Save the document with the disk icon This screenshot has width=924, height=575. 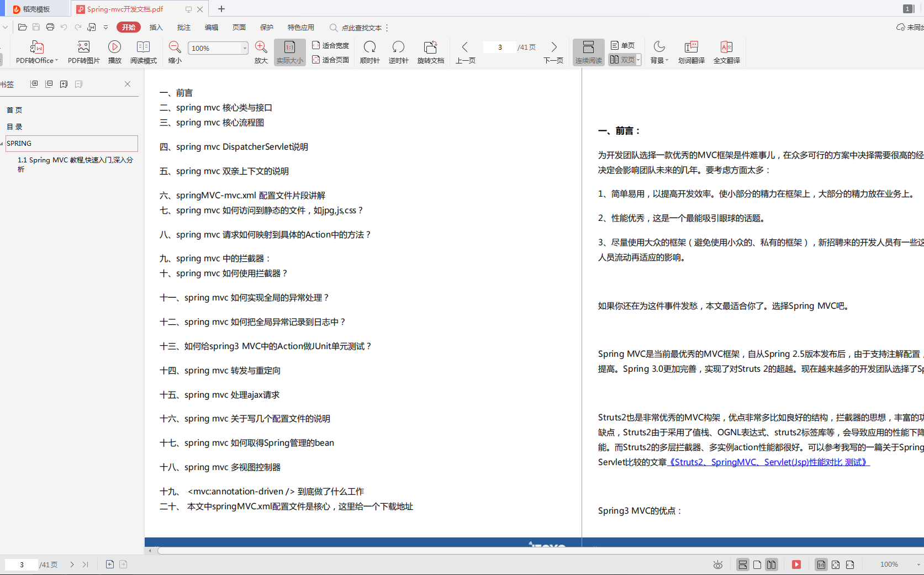coord(36,27)
